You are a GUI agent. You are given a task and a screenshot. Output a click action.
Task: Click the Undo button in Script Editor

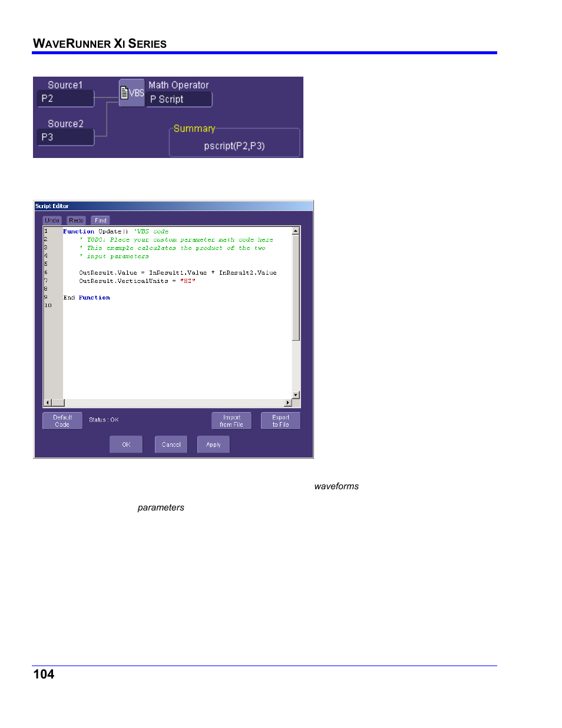pos(52,220)
